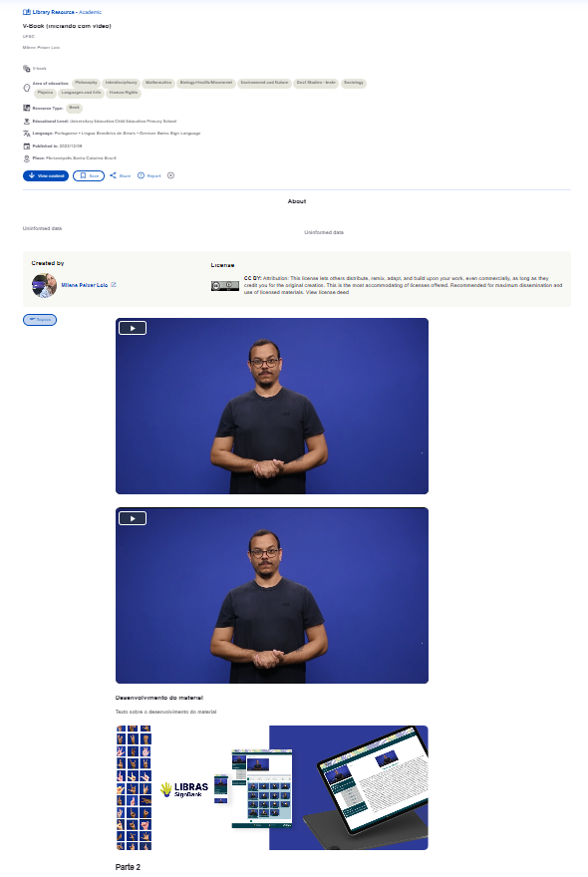Select the Human Rights tag
The height and width of the screenshot is (877, 588).
point(124,93)
